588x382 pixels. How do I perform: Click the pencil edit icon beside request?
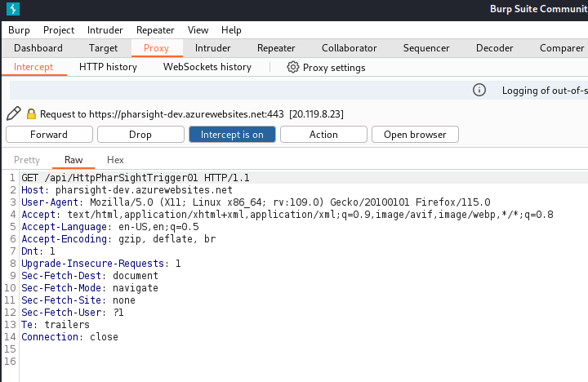point(14,113)
